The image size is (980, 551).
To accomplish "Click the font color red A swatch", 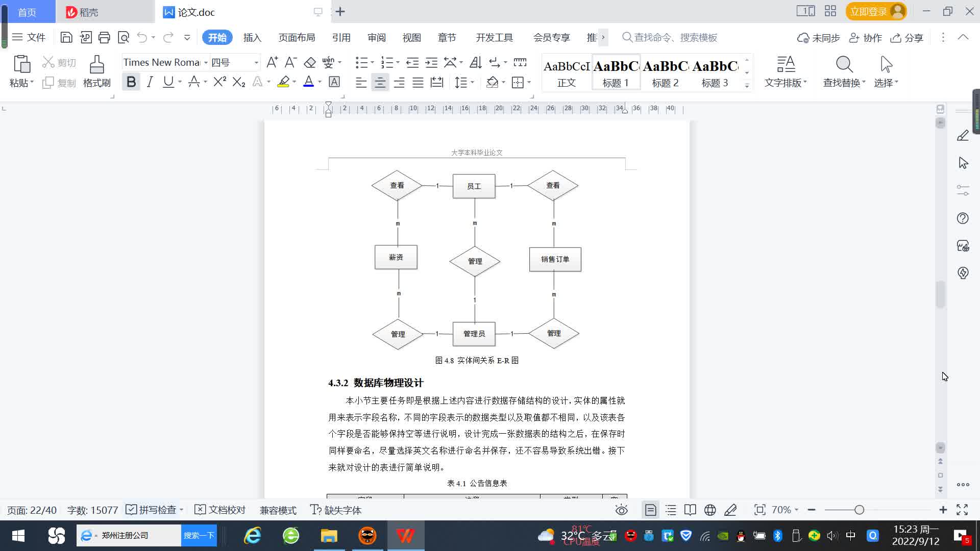I will point(308,82).
